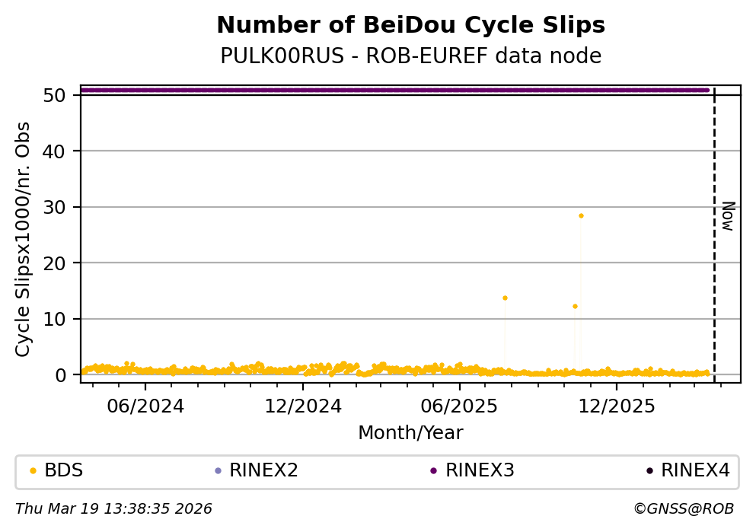Click the PULK00RUS station subtitle
756x532 pixels.
[410, 56]
